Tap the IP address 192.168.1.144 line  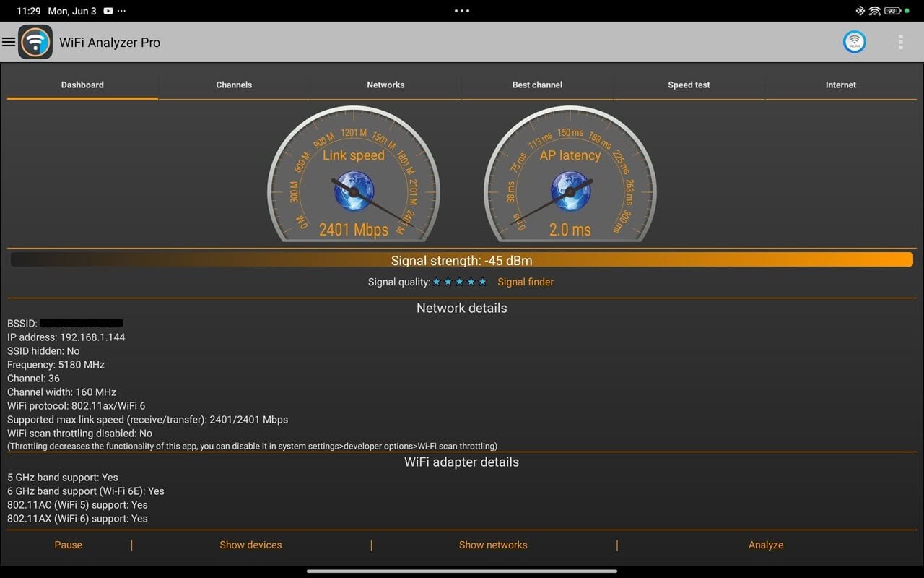click(x=66, y=337)
